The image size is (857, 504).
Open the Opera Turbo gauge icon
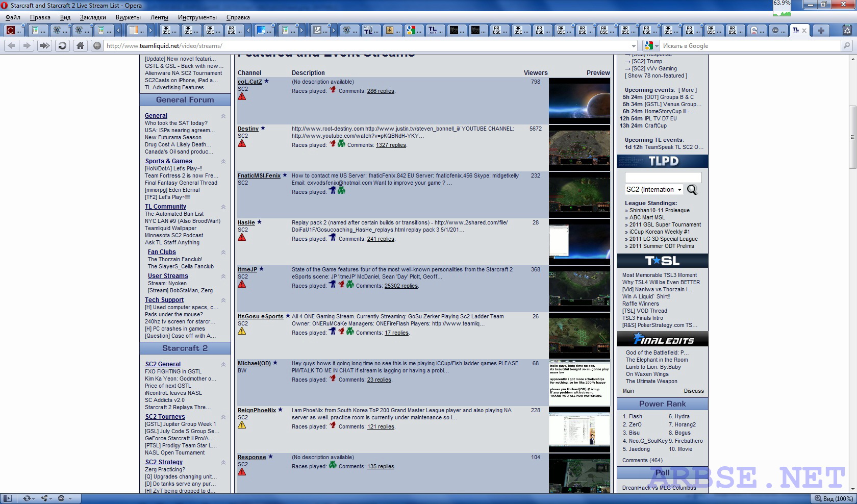pos(61,498)
